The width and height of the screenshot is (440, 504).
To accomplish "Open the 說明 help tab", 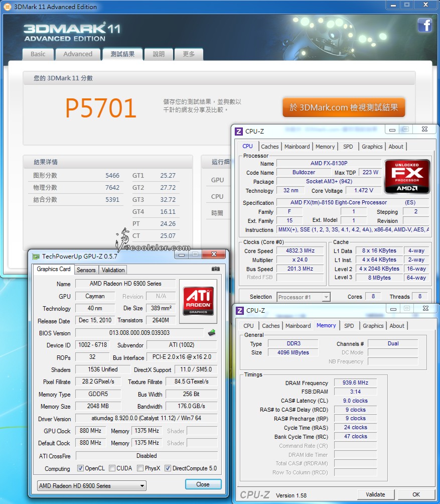I will tap(159, 54).
